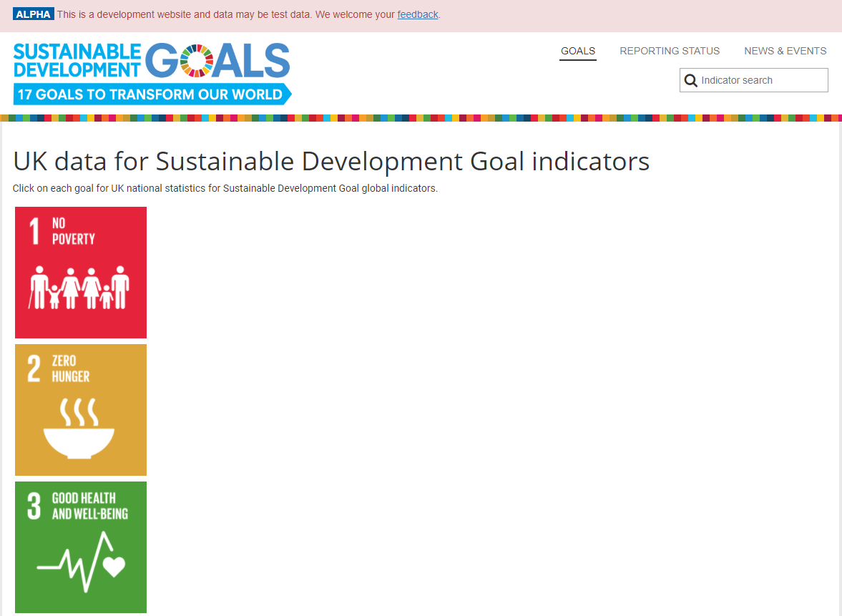Image resolution: width=842 pixels, height=616 pixels.
Task: Click the ALPHA badge in the banner
Action: (33, 13)
